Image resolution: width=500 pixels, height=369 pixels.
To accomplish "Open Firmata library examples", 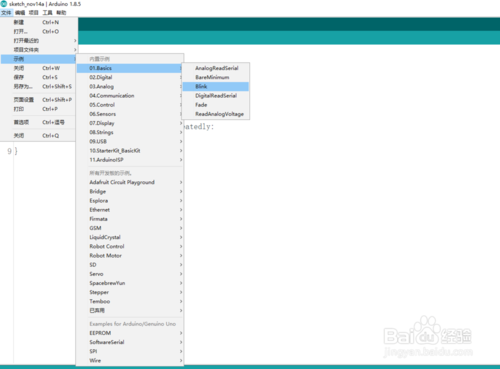I will (130, 219).
